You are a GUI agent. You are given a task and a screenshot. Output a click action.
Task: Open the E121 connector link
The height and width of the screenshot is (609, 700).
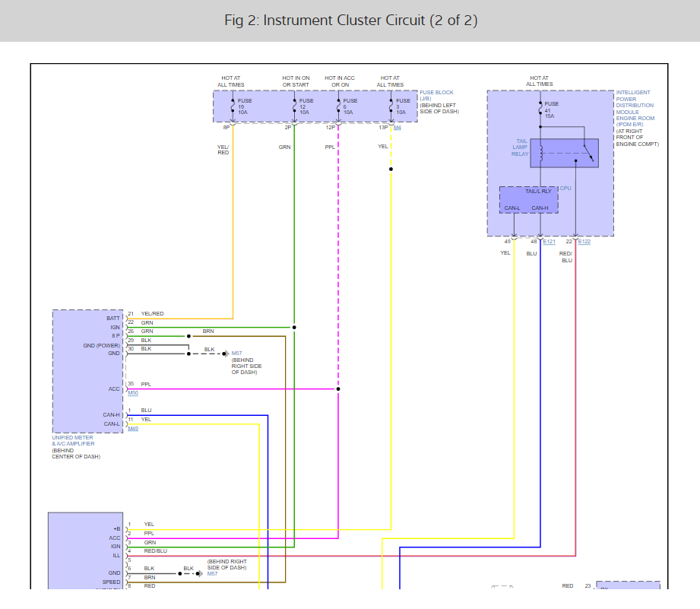[549, 242]
